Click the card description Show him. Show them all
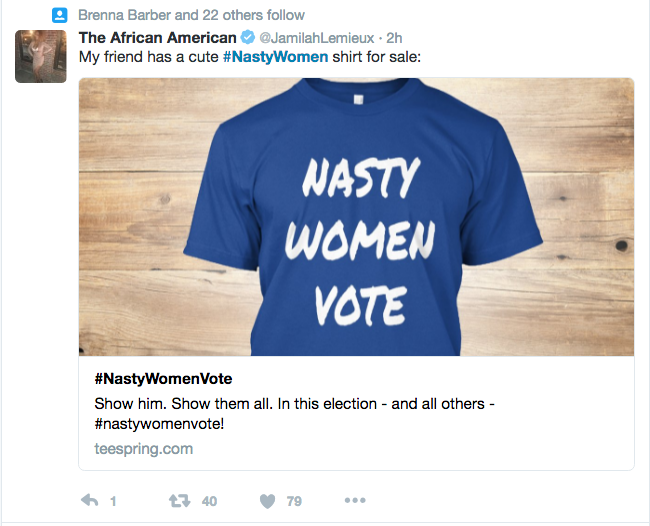Viewport: 650px width, 526px height. [294, 414]
